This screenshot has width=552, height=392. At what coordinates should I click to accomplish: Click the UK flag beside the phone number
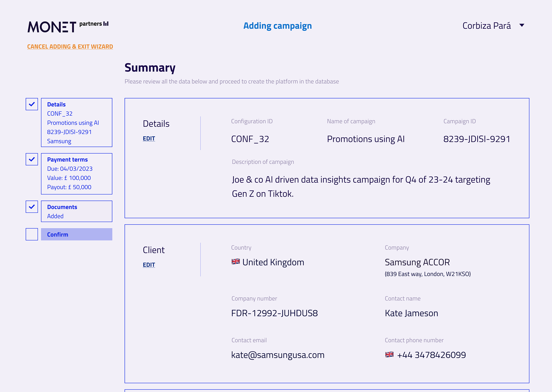[x=389, y=355]
